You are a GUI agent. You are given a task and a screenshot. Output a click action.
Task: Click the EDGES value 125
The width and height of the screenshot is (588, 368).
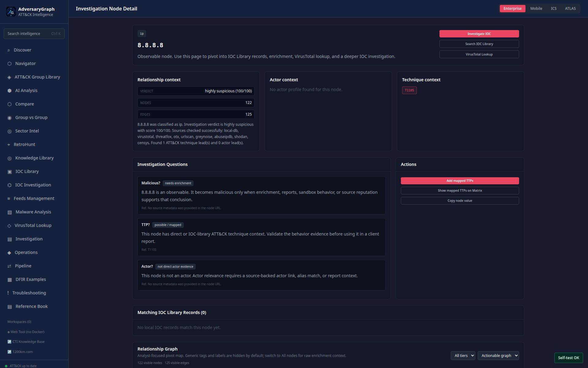click(249, 114)
